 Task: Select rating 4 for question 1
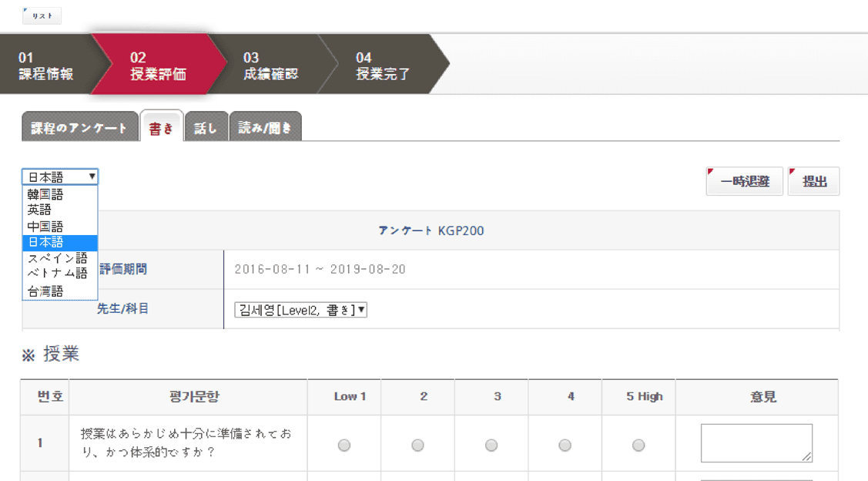coord(565,445)
